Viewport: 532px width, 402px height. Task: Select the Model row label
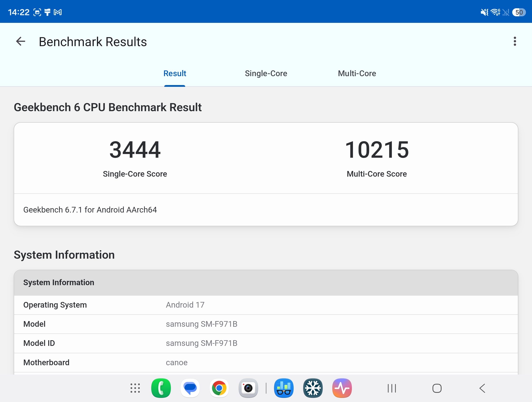coord(34,324)
